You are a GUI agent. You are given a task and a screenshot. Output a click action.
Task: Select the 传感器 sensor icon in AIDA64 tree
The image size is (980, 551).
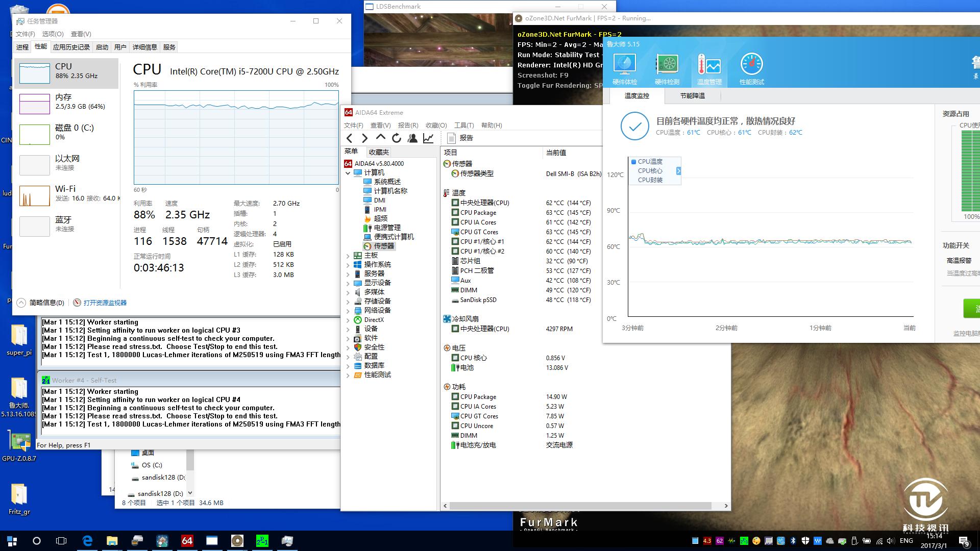(x=368, y=246)
